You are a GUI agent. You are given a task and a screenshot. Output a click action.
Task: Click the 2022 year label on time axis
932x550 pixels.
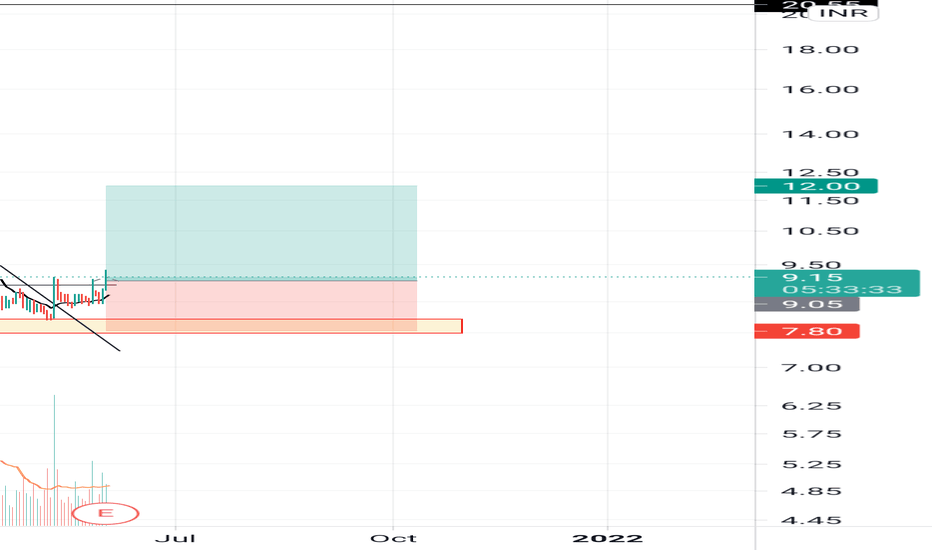607,538
